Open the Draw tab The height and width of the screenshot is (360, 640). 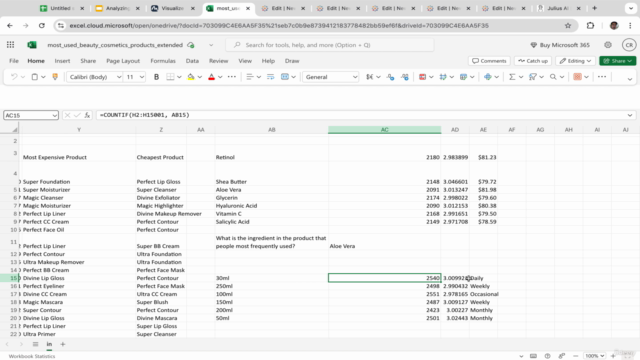(x=292, y=61)
